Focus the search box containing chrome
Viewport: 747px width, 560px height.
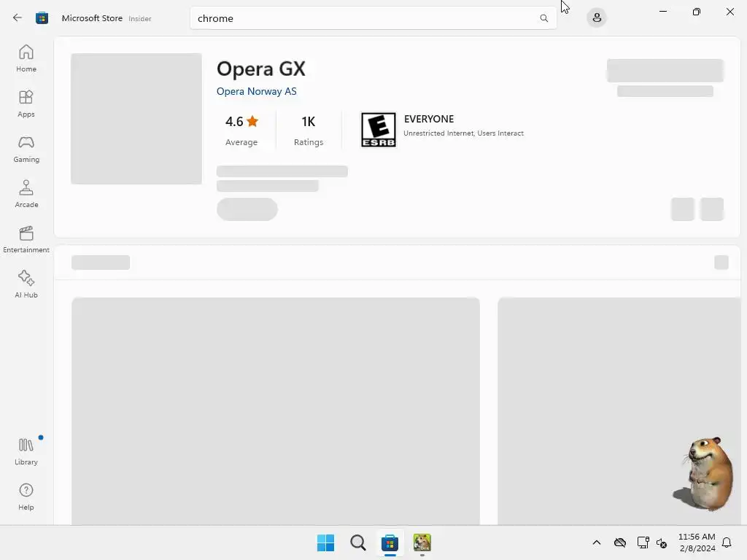click(373, 18)
